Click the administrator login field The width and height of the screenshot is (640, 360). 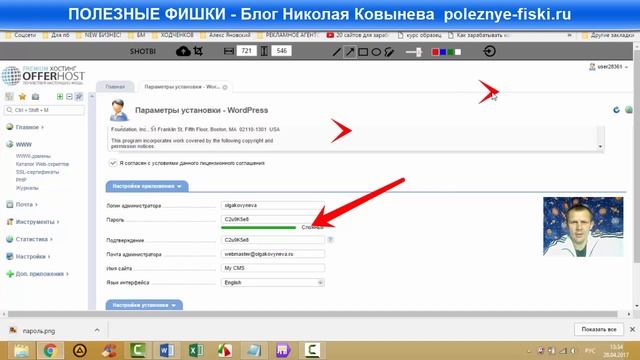[273, 205]
